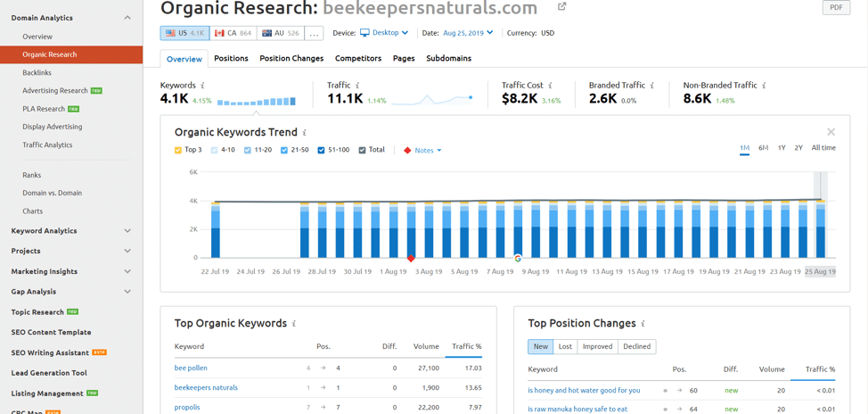868x414 pixels.
Task: Select the Declined position changes filter
Action: (x=637, y=346)
